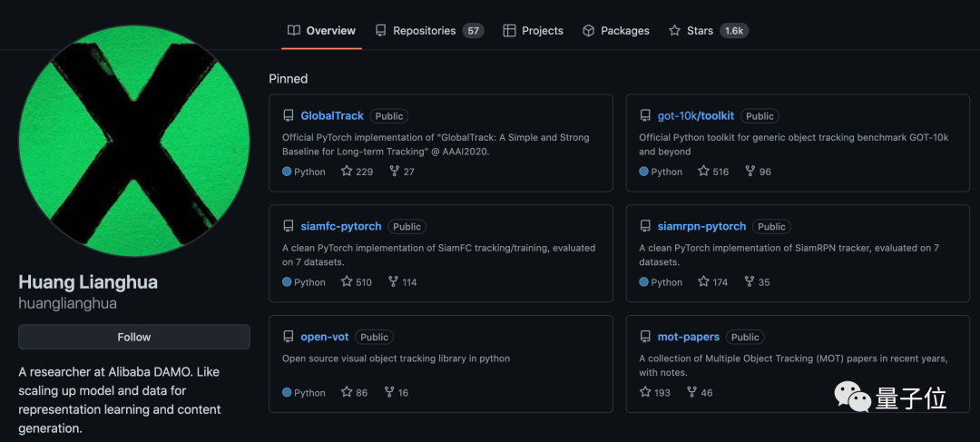980x442 pixels.
Task: Click the repo icon beside got-10k/toolkit
Action: (x=645, y=115)
